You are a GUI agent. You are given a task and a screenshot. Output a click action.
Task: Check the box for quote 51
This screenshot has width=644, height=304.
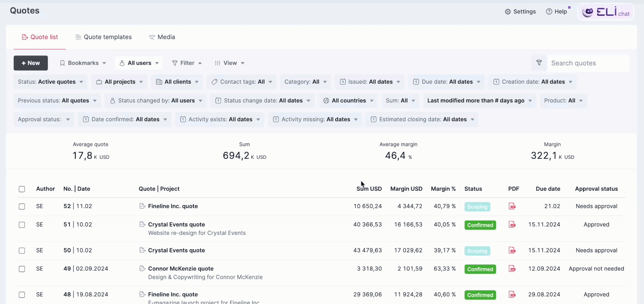click(22, 225)
